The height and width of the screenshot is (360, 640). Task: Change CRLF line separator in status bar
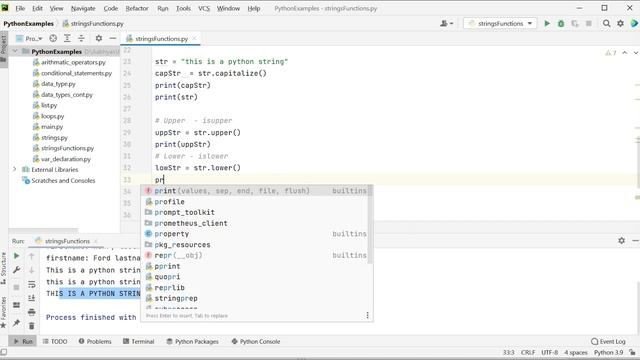(x=528, y=352)
